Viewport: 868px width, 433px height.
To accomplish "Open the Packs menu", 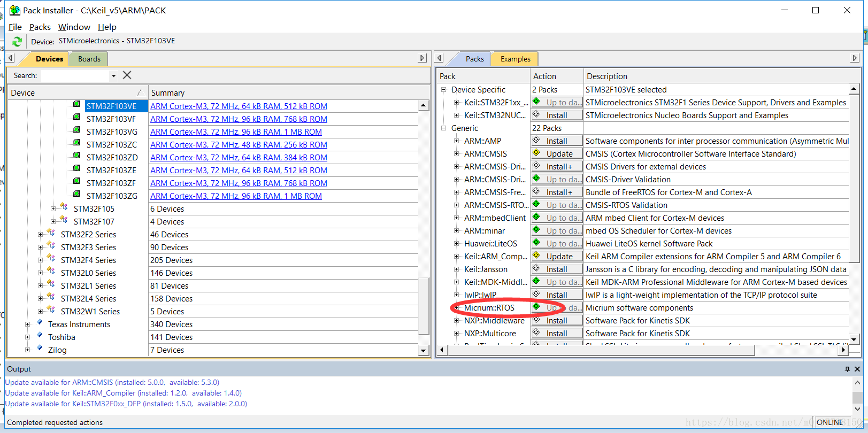I will [x=40, y=27].
